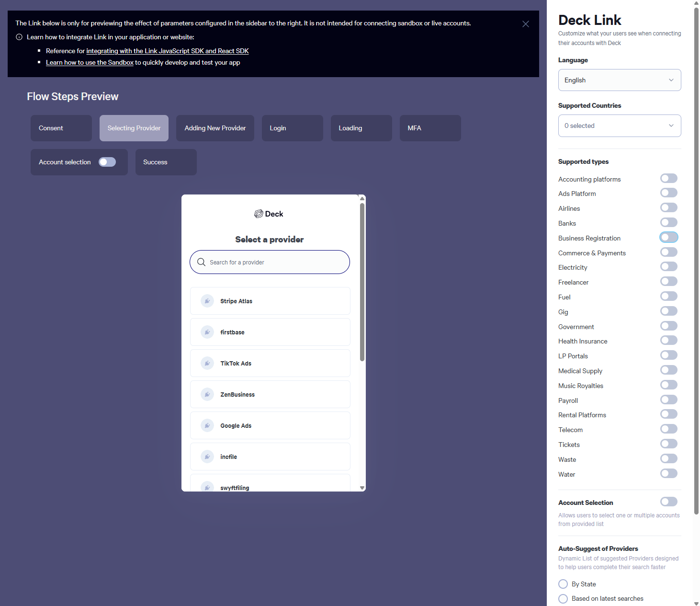The width and height of the screenshot is (700, 606).
Task: Turn on the Airlines toggle
Action: (669, 207)
